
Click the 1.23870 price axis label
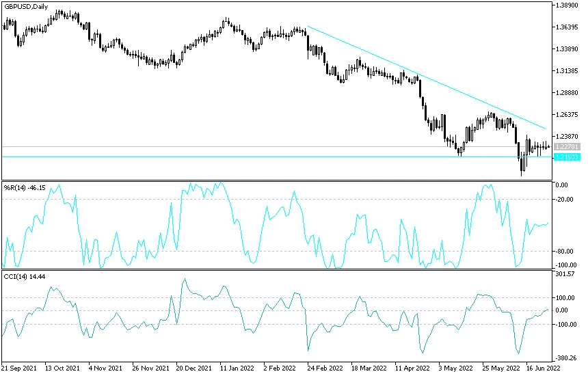(567, 137)
